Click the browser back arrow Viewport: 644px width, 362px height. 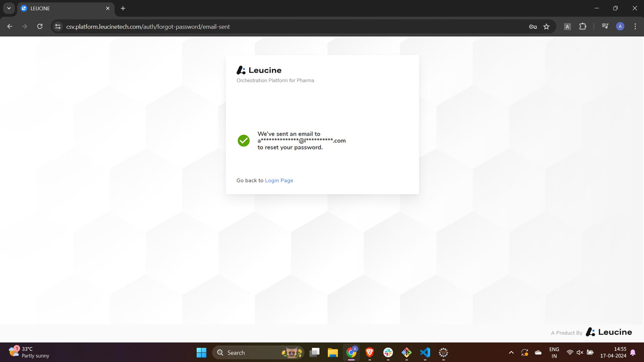[x=10, y=27]
